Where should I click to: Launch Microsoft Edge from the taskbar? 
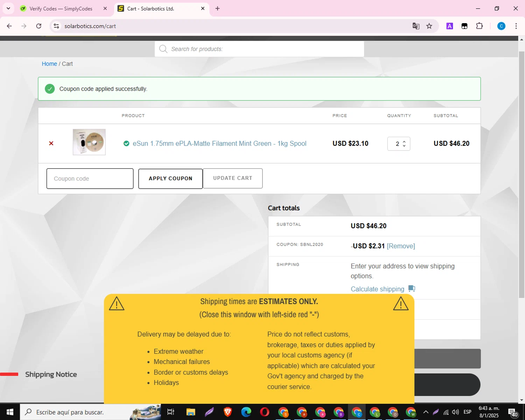(246, 412)
